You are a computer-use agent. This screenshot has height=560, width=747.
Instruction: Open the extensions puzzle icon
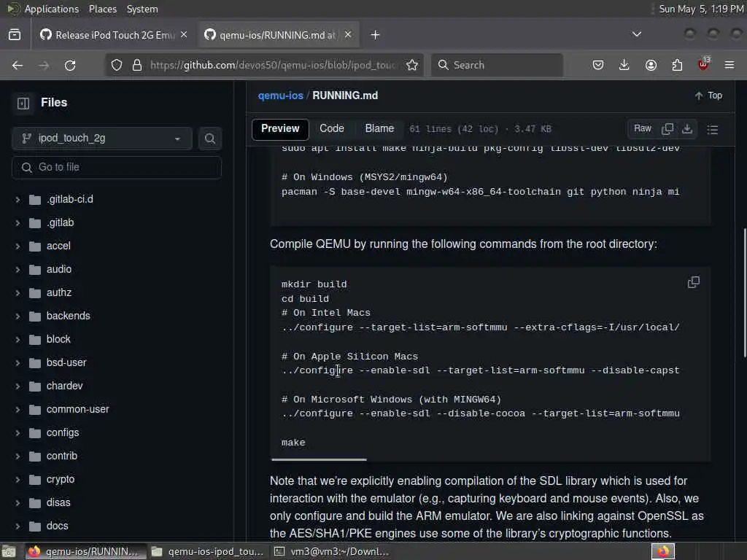click(677, 65)
